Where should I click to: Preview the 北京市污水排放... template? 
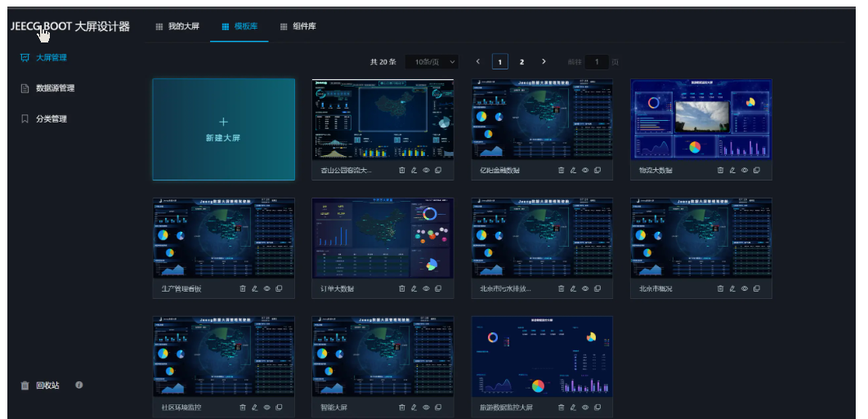click(585, 288)
